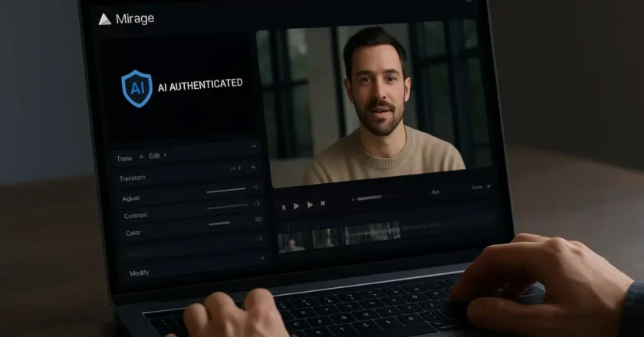Click the small icon right of Trans tab
The width and height of the screenshot is (644, 337).
(141, 156)
